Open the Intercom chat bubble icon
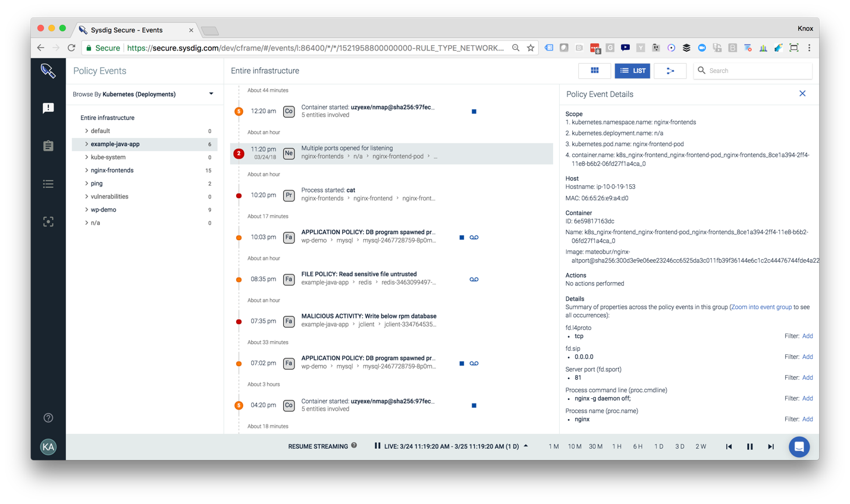Viewport: 850px width, 504px height. tap(799, 446)
